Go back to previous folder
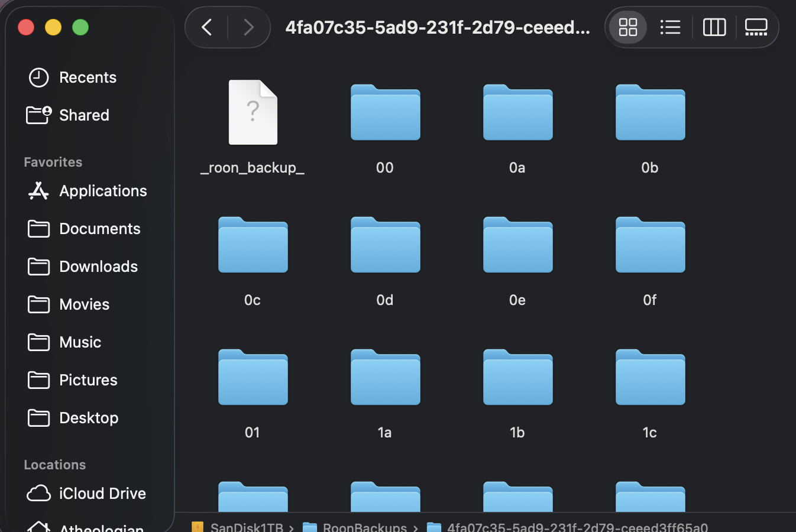 pos(207,27)
